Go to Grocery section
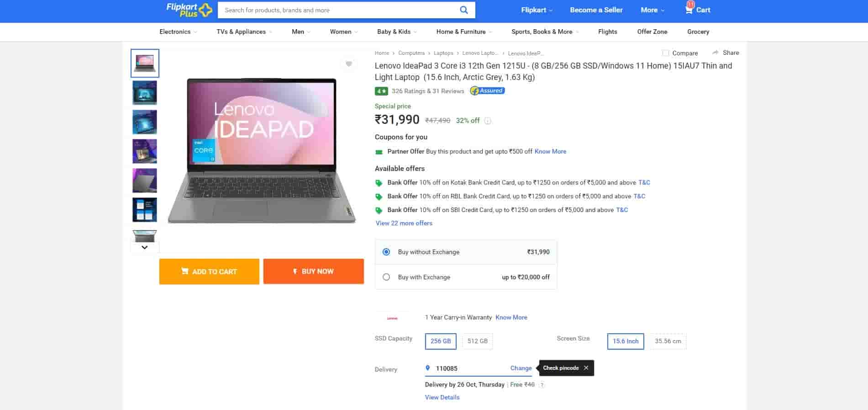 coord(698,32)
